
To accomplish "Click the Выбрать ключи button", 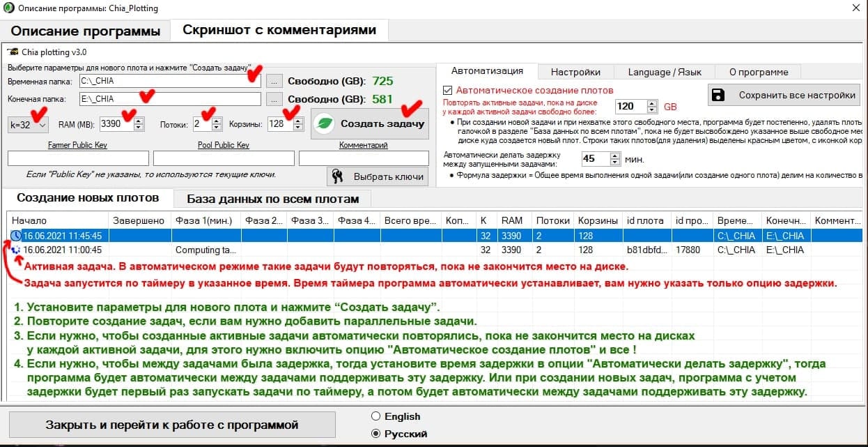I will (x=377, y=176).
